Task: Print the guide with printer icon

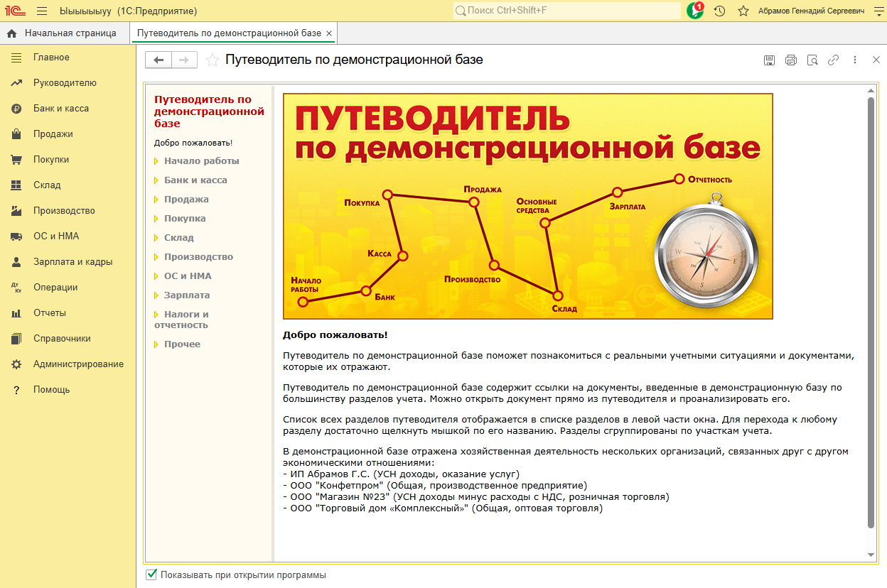Action: tap(791, 60)
